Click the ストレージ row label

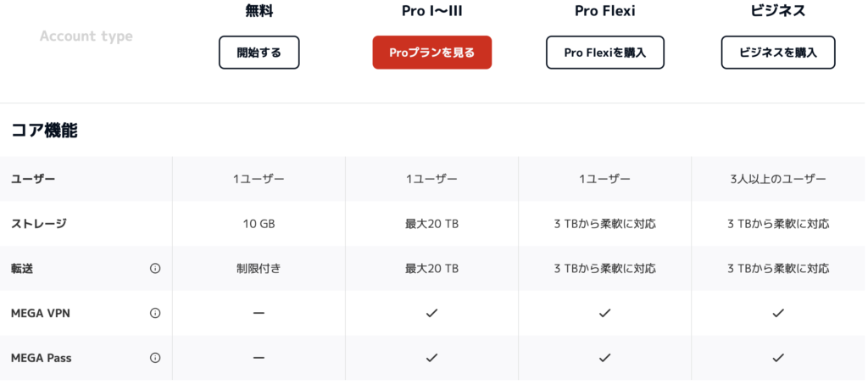tap(39, 224)
